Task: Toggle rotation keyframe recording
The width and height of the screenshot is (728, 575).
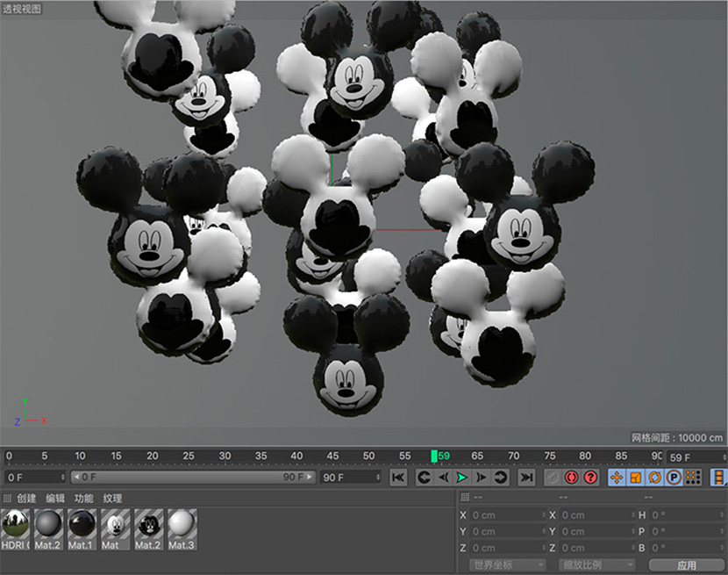Action: coord(654,478)
